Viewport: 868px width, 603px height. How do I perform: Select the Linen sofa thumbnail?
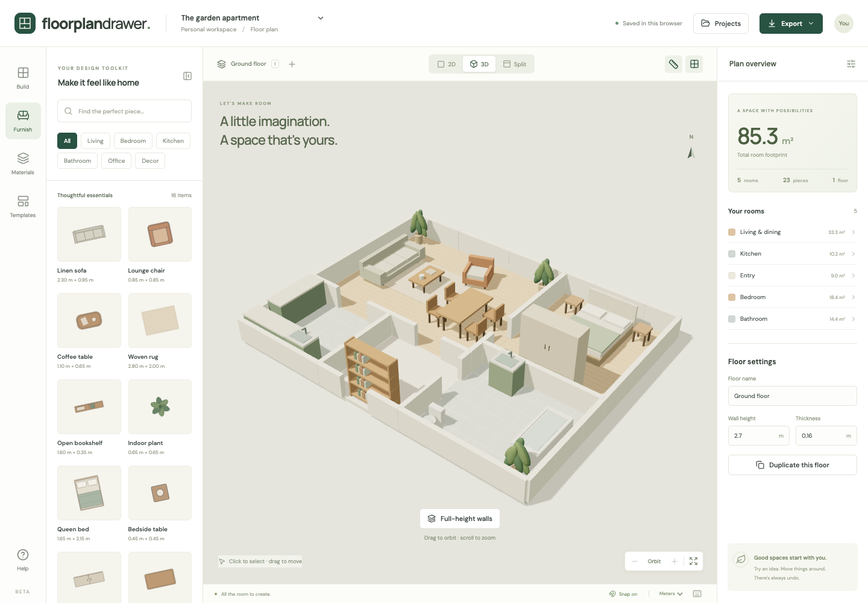pyautogui.click(x=89, y=234)
